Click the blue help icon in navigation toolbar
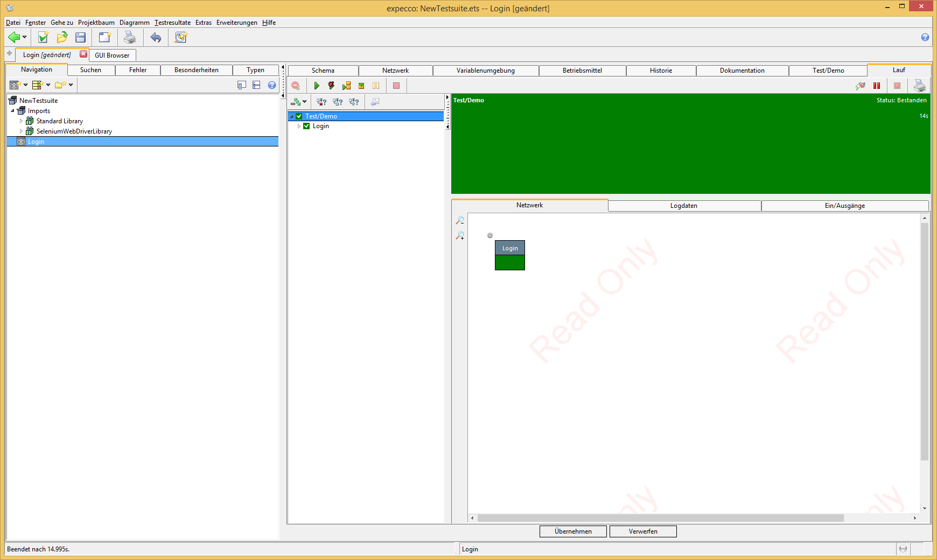This screenshot has height=560, width=937. click(x=272, y=85)
